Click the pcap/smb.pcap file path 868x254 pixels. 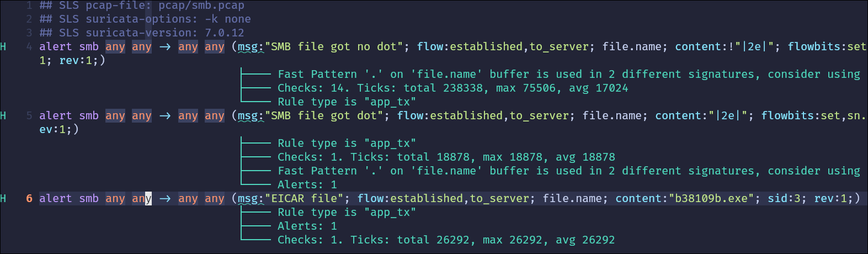[201, 6]
